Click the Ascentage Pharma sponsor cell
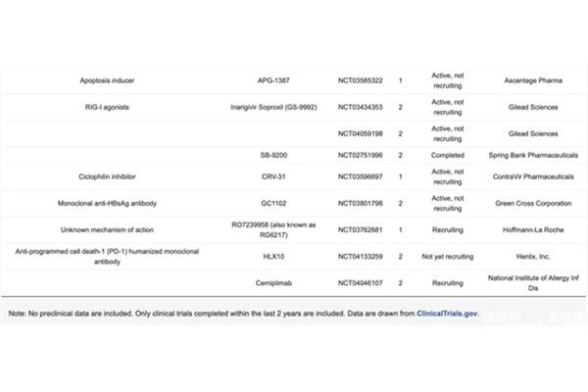Viewport: 588px width, 392px height. [533, 80]
